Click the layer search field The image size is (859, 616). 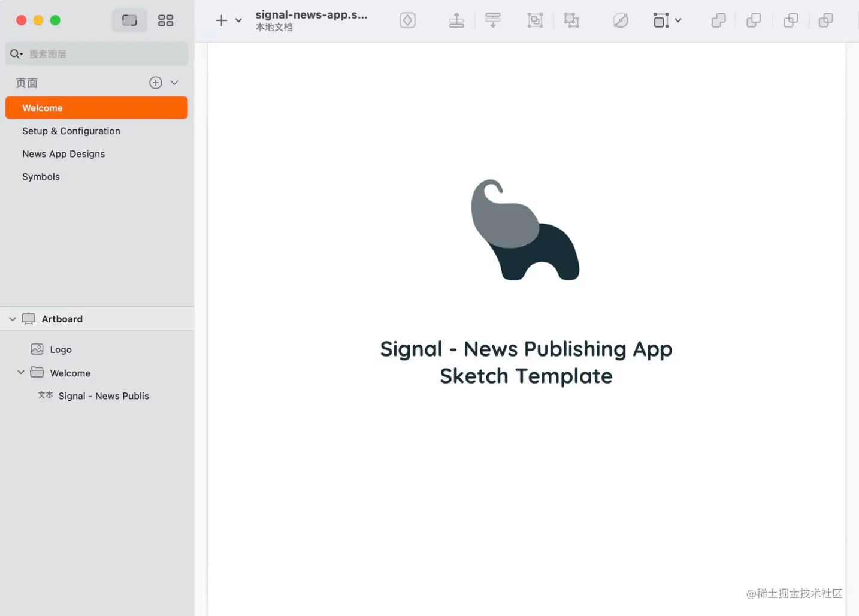pos(96,54)
